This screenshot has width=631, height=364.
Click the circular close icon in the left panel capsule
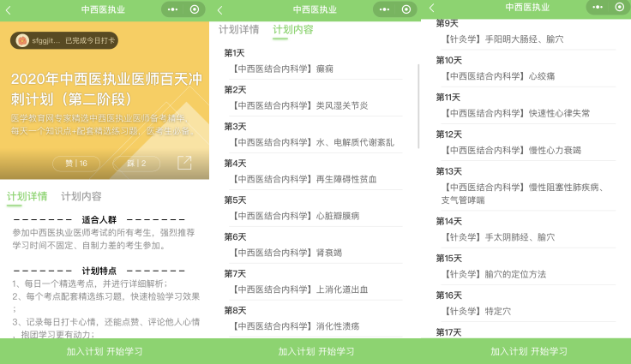pyautogui.click(x=195, y=9)
